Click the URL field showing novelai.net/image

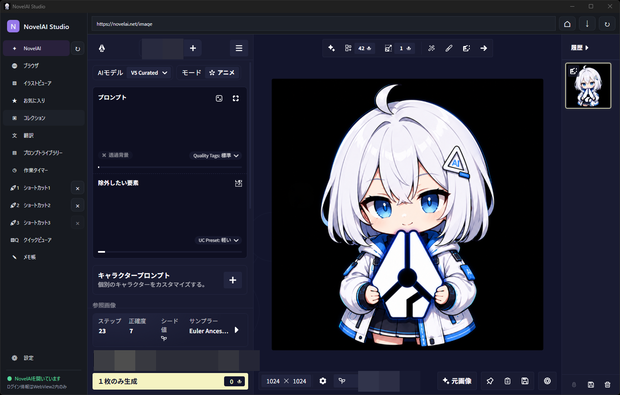pyautogui.click(x=323, y=24)
